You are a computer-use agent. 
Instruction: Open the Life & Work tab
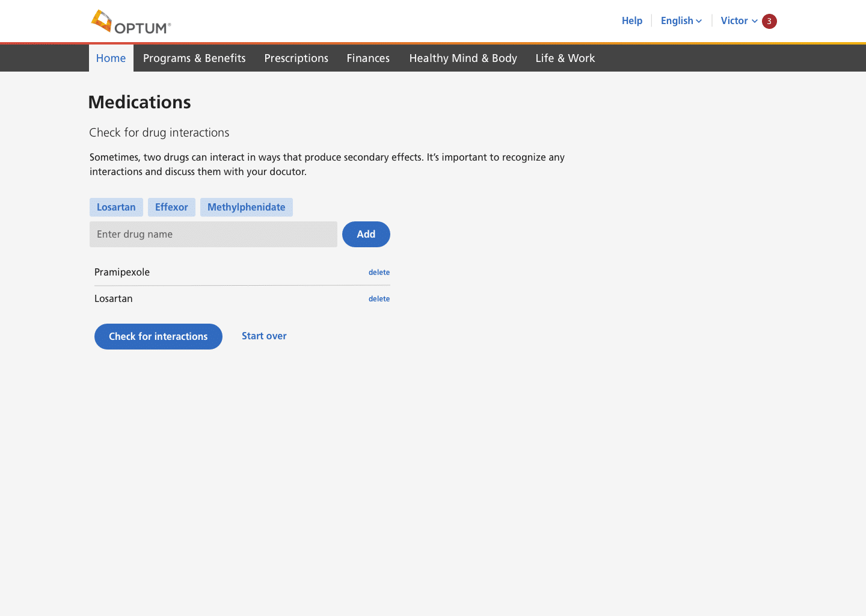pos(565,58)
